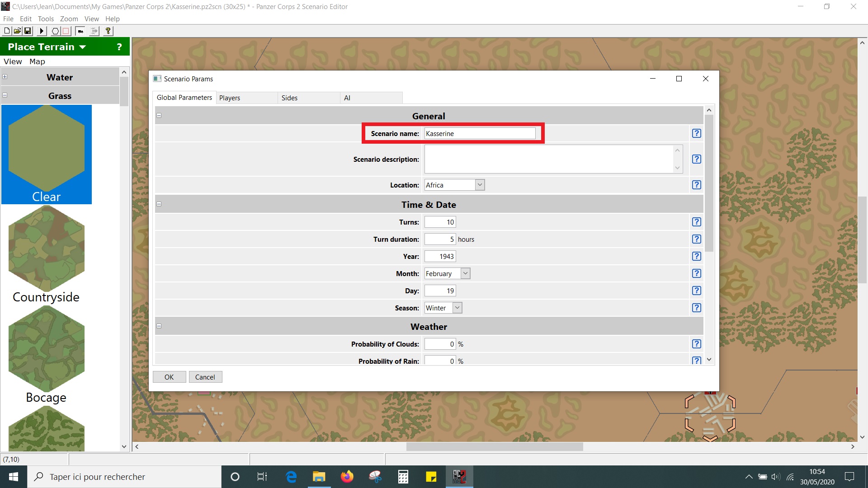This screenshot has width=868, height=488.
Task: Open help for Season field
Action: pyautogui.click(x=697, y=308)
